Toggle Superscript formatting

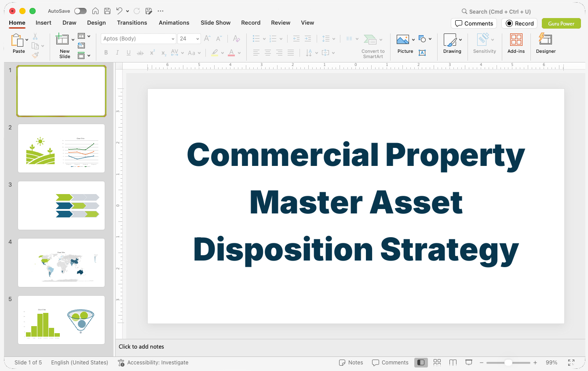click(x=152, y=53)
